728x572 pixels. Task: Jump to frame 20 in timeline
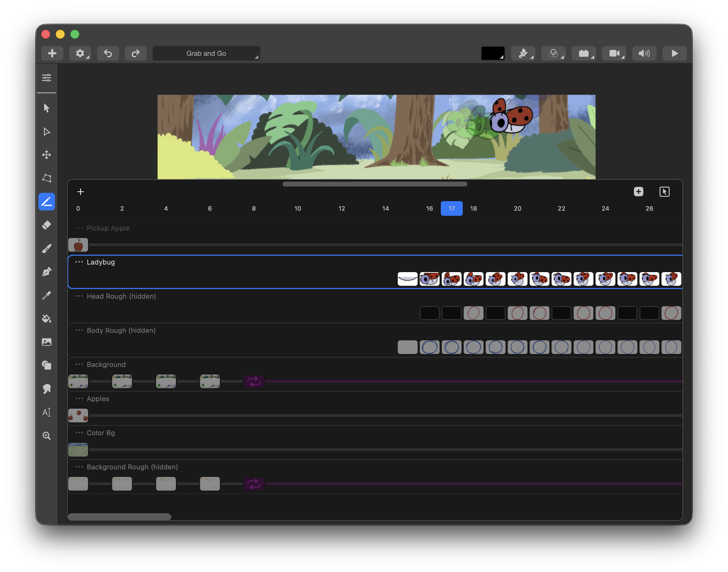tap(517, 208)
